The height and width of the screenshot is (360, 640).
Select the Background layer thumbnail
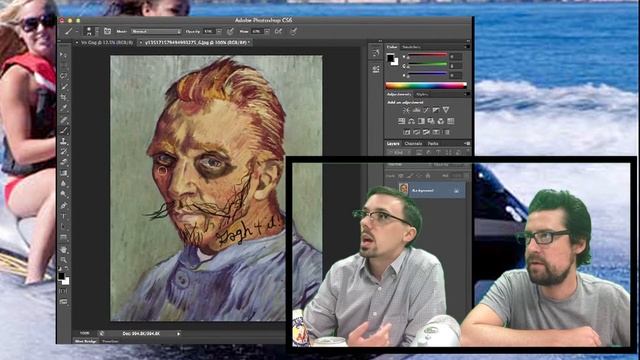pos(403,188)
